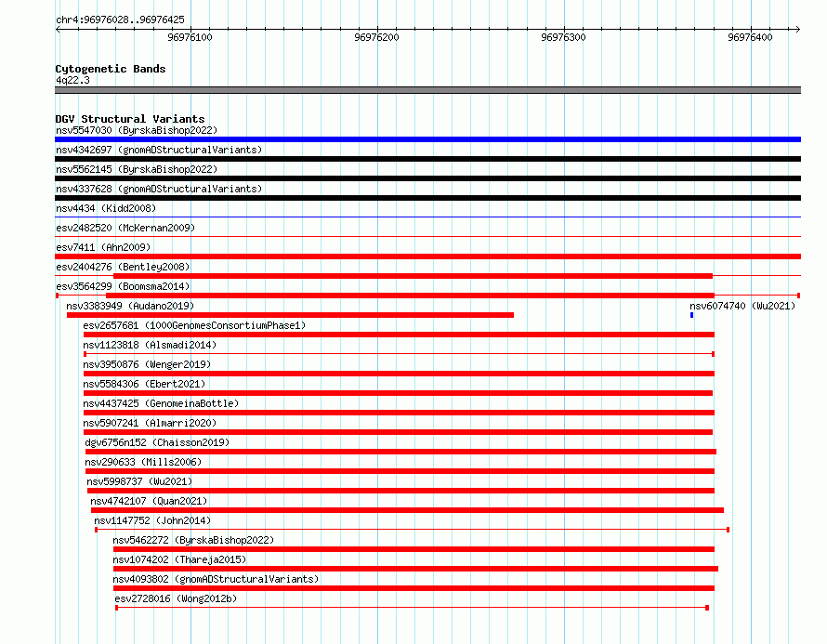Screen dimensions: 827x644
Task: Select nsv3950876 (Wenger2019) label
Action: [147, 364]
